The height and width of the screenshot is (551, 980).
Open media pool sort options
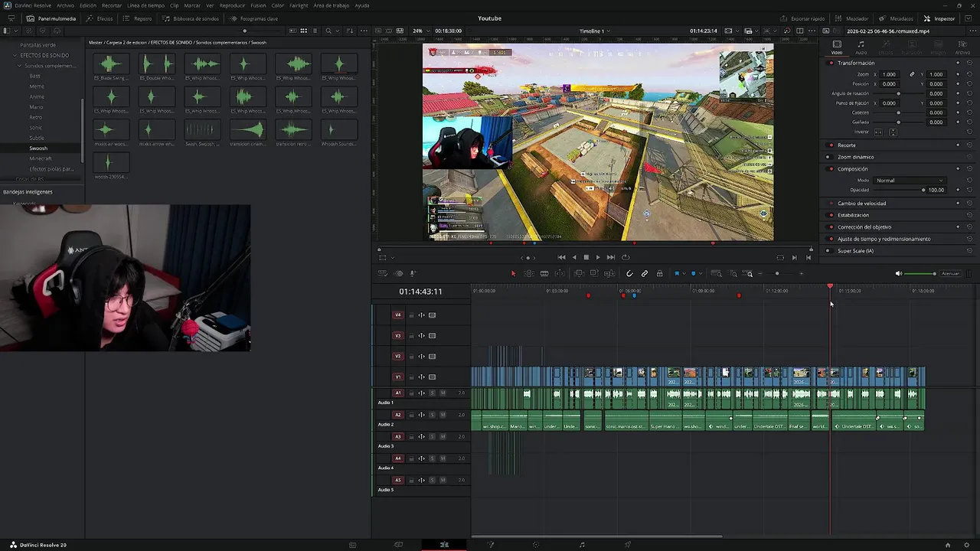point(351,31)
